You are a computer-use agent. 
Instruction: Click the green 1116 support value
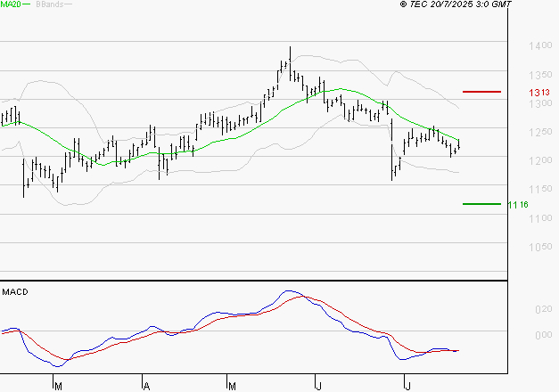[x=518, y=205]
